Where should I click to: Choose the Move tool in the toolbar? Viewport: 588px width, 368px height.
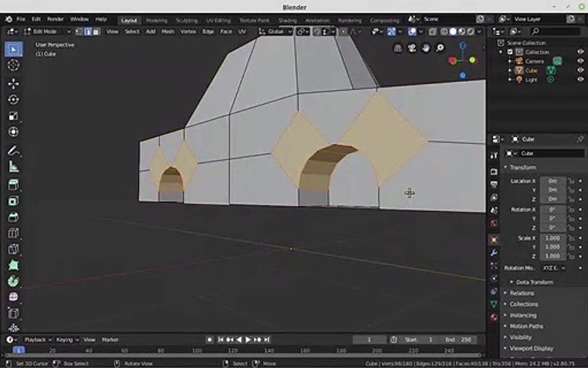coord(13,83)
